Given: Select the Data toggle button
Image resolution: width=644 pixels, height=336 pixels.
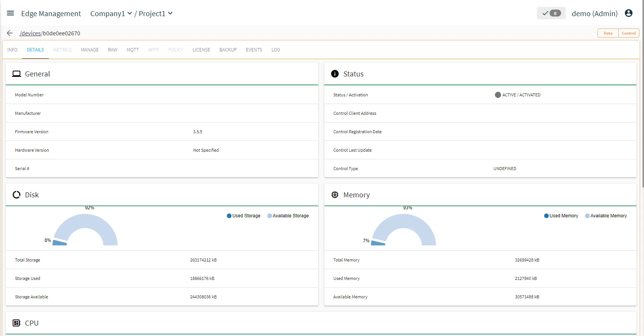Looking at the screenshot, I should 608,33.
